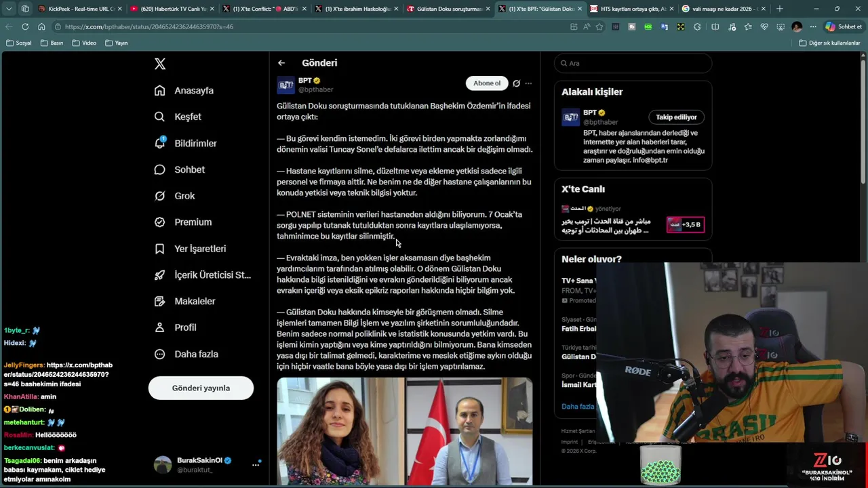Open Basın bookmarks folder

[x=52, y=43]
